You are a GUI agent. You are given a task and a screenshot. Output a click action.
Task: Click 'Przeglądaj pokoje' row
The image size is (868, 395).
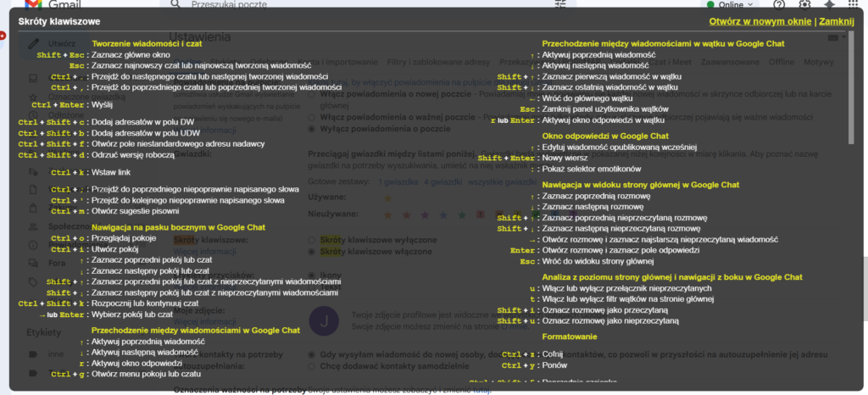click(124, 238)
